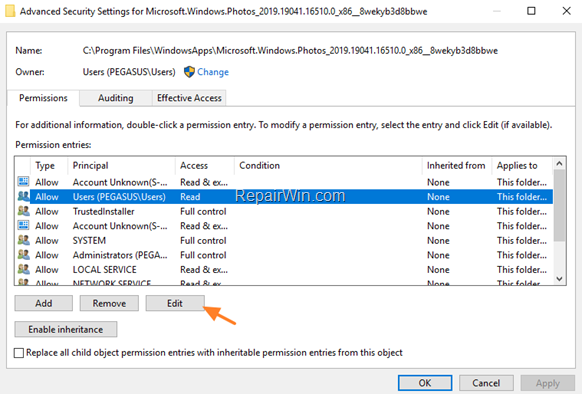Select the partially visible NETWORK SERVICE entry

tap(112, 283)
